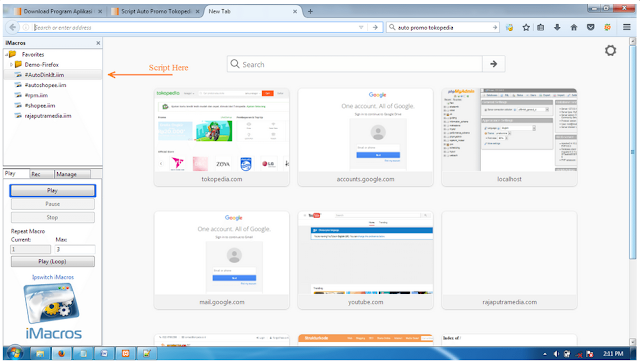
Task: Open the Windows Start button
Action: (15, 353)
